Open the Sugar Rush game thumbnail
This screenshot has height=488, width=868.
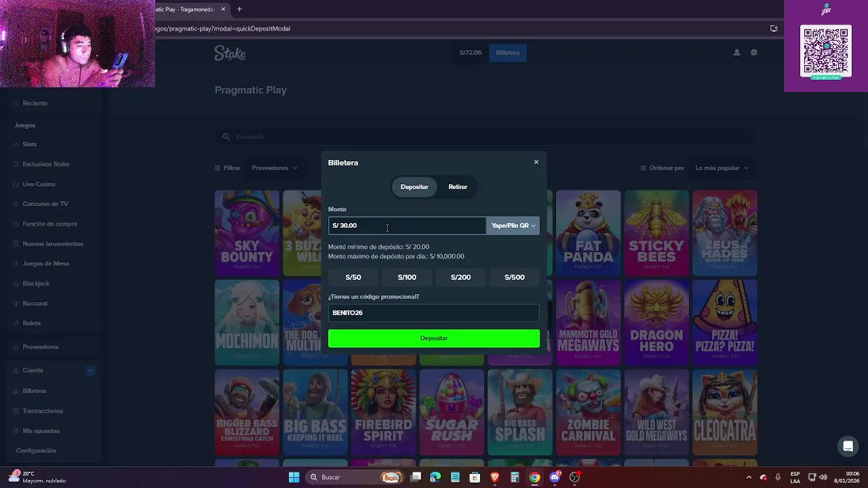tap(452, 412)
